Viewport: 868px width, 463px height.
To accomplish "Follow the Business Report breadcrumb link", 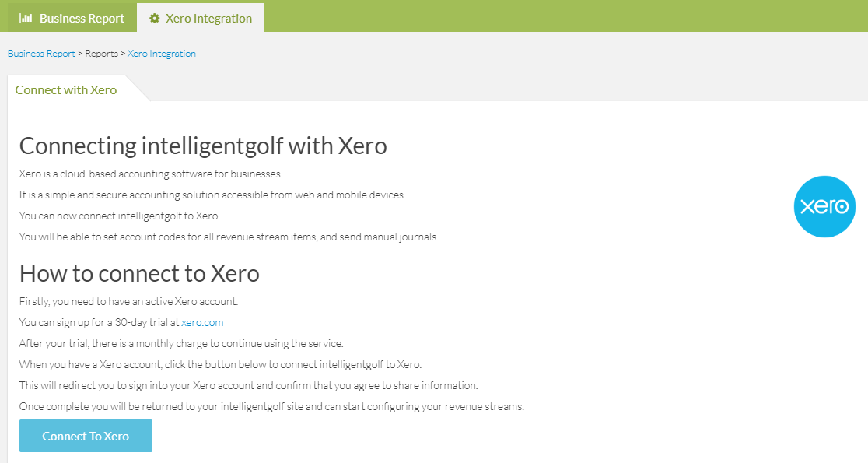I will [41, 54].
